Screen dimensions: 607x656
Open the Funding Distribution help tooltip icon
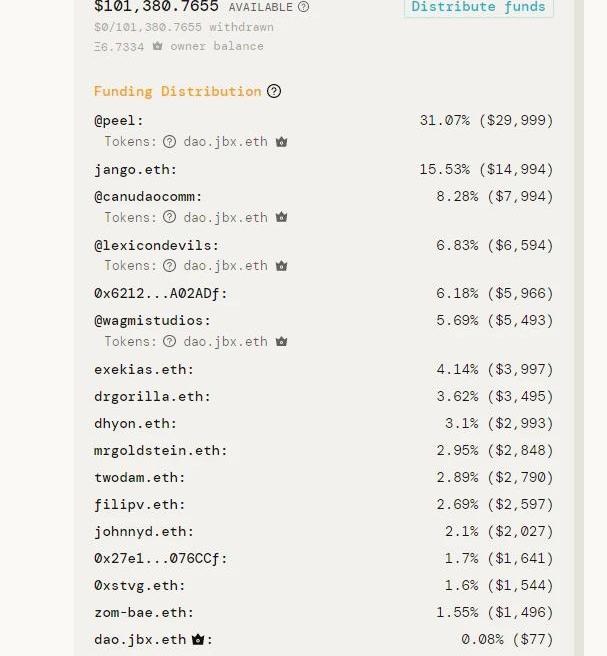click(x=274, y=91)
